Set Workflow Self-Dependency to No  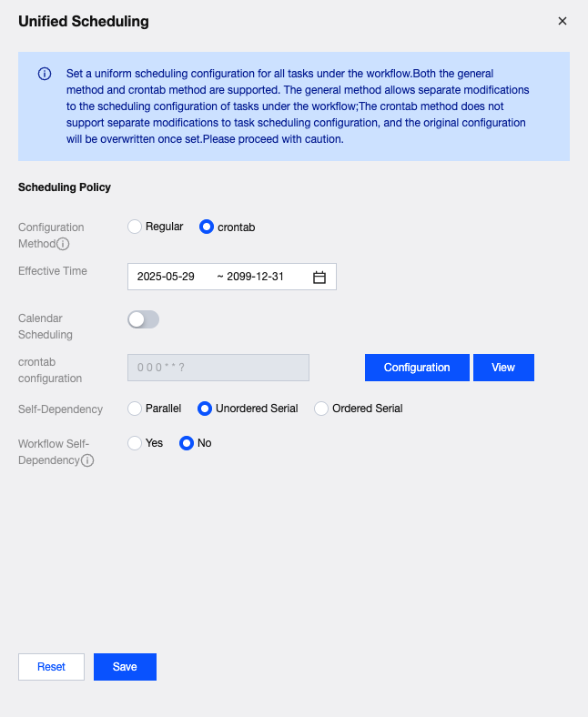(x=187, y=443)
